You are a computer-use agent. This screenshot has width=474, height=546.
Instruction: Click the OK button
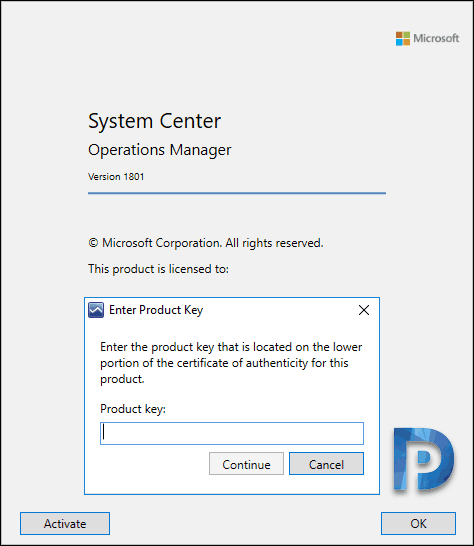point(418,523)
